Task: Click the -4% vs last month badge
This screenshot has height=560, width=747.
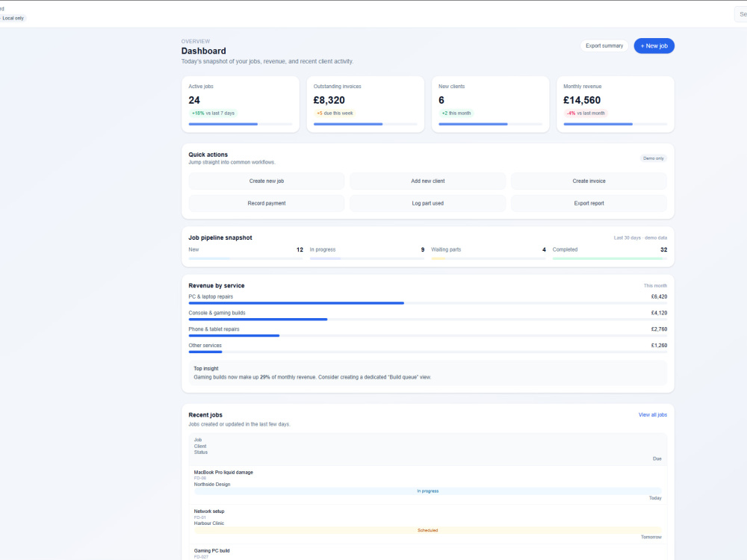Action: tap(586, 113)
